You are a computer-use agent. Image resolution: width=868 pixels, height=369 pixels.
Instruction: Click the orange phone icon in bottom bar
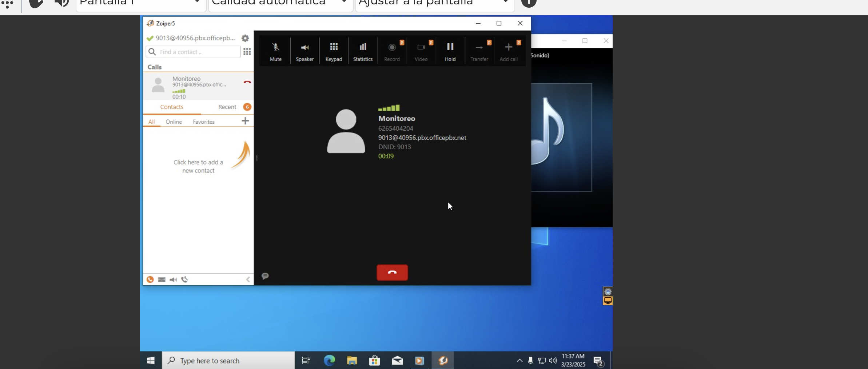click(150, 279)
